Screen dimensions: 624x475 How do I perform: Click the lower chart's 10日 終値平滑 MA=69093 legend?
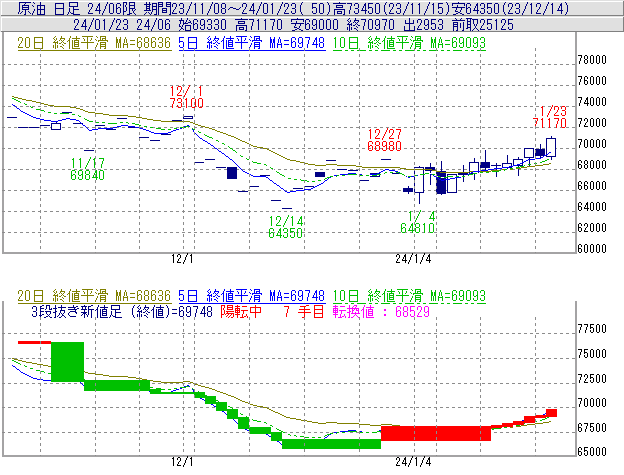409,296
